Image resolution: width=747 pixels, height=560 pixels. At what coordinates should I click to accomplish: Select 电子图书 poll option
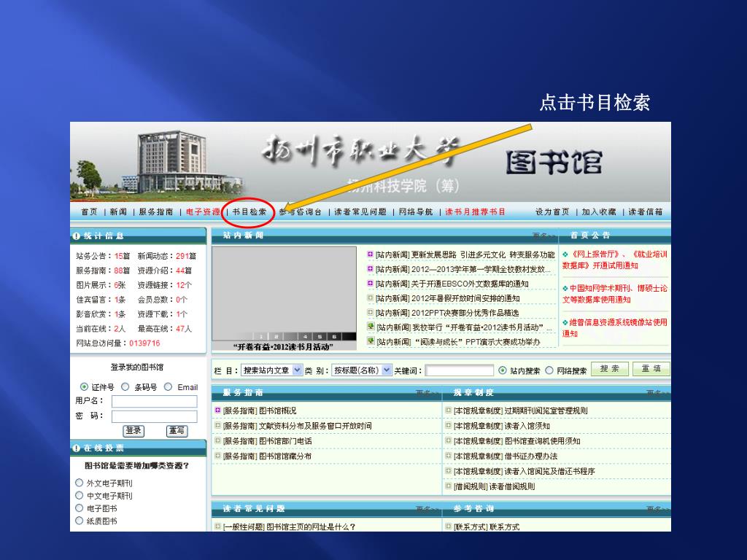point(79,508)
